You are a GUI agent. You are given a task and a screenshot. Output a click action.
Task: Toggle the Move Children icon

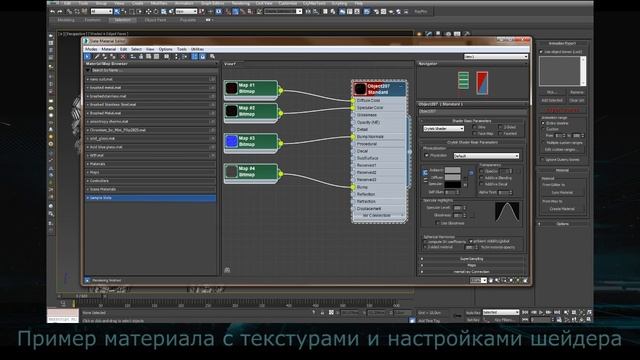coord(133,56)
